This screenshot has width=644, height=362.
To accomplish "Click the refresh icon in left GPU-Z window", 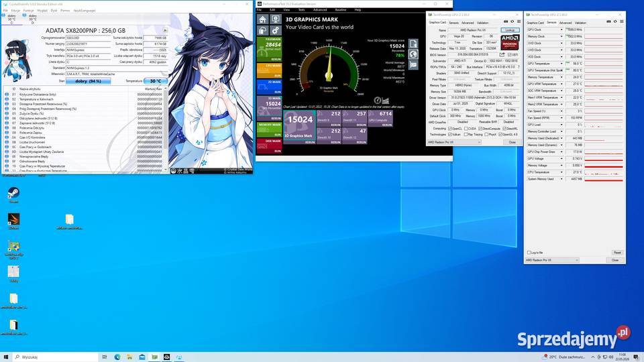I will click(x=512, y=21).
